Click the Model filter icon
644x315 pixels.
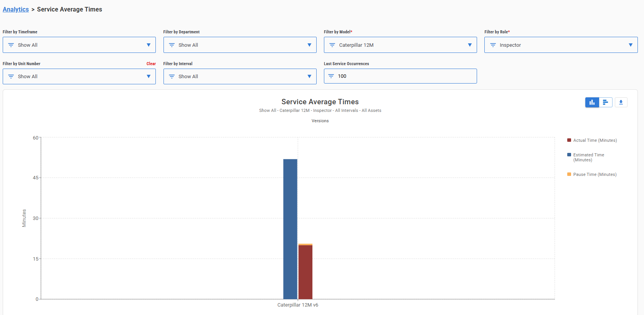click(332, 45)
